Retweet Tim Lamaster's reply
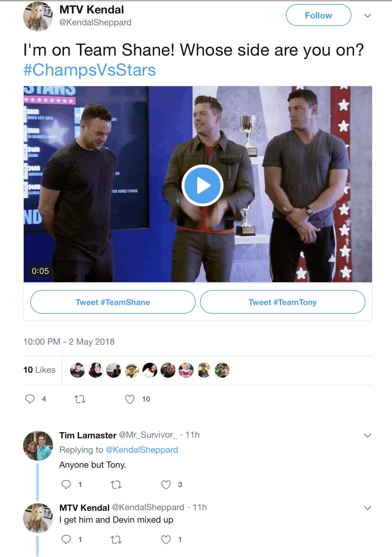The height and width of the screenshot is (557, 392). (116, 485)
